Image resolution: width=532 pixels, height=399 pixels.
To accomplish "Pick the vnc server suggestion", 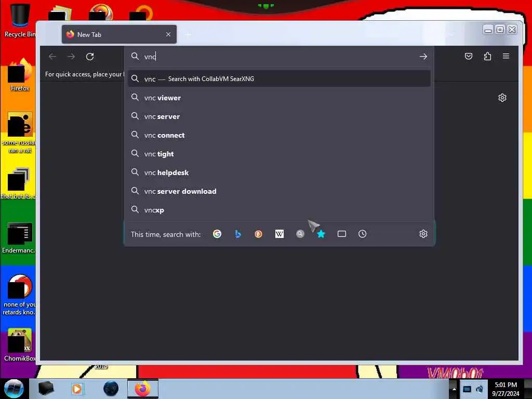I will [279, 116].
